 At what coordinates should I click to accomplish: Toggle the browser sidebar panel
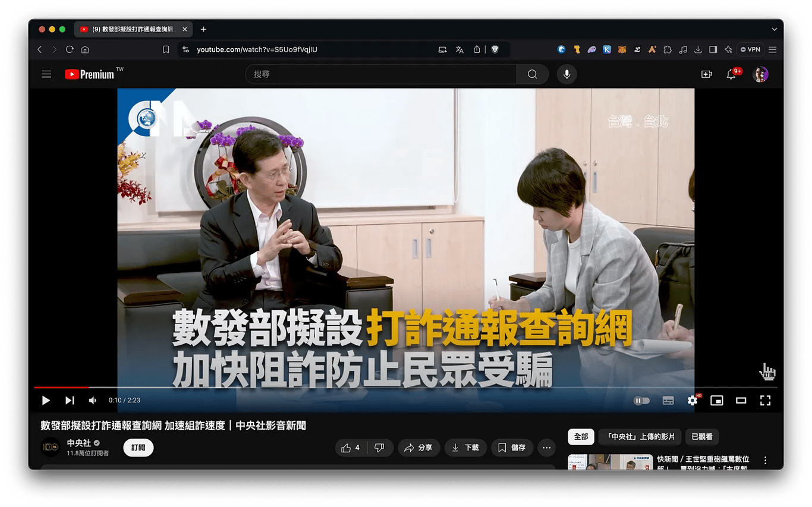point(713,49)
